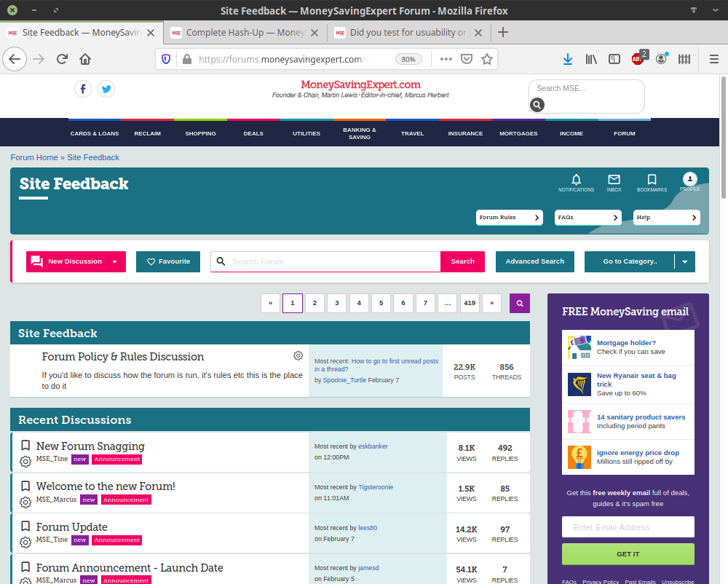Toggle Favourite for this category
The image size is (728, 584).
tap(168, 262)
